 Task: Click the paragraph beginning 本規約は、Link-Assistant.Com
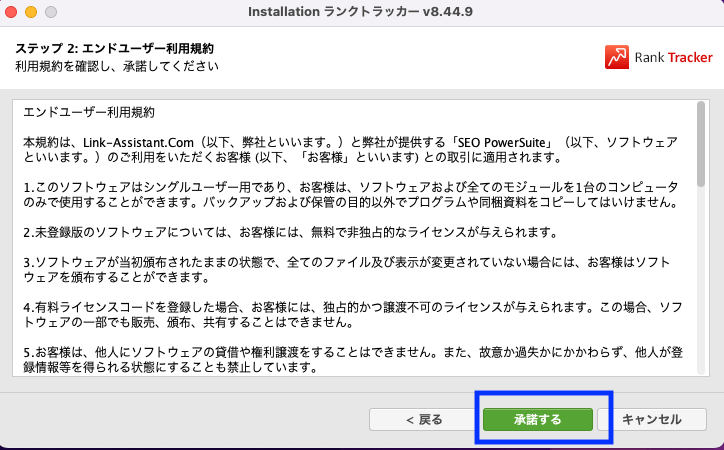pyautogui.click(x=350, y=150)
